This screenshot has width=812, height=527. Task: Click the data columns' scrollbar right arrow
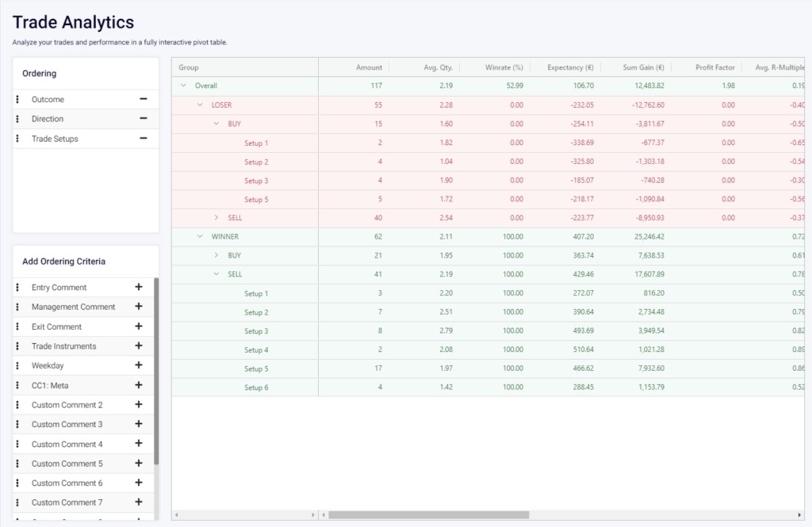[x=799, y=514]
